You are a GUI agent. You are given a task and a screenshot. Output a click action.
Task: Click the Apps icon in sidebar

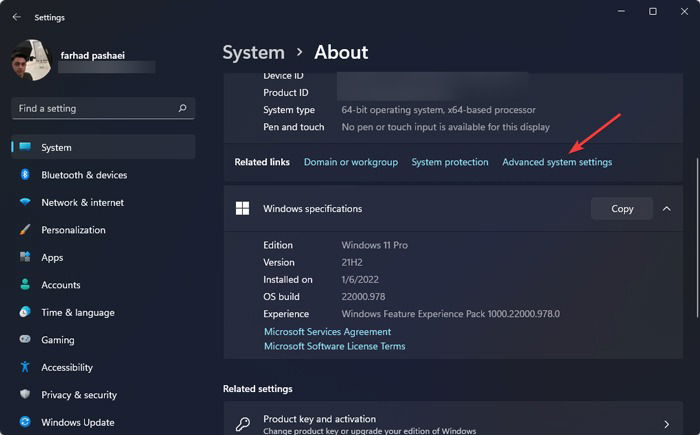point(25,257)
